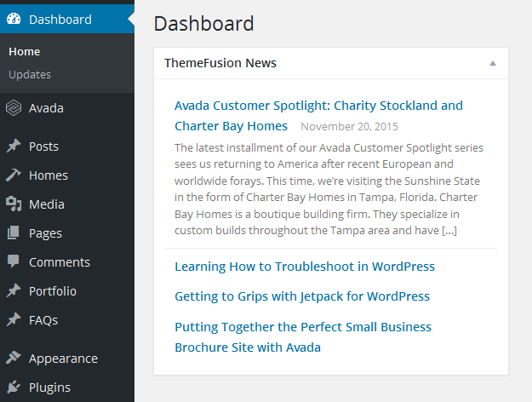Screen dimensions: 532x402
Task: Select Home under Dashboard menu
Action: [25, 52]
